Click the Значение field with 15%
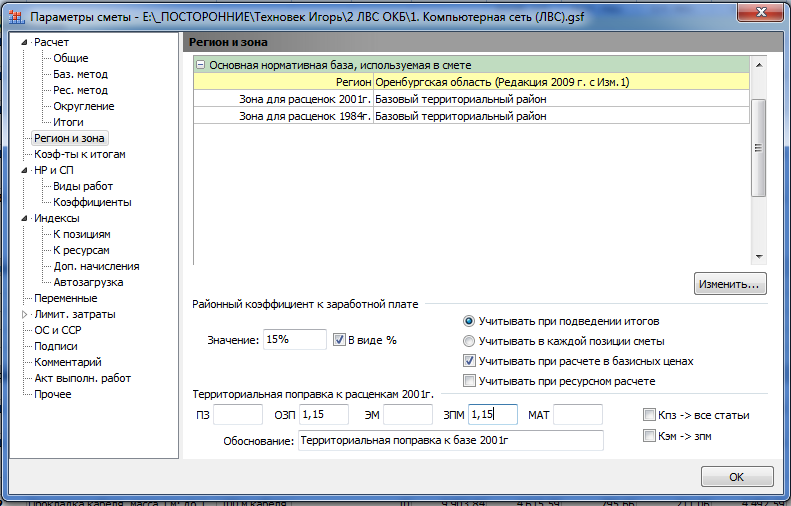 (x=295, y=340)
